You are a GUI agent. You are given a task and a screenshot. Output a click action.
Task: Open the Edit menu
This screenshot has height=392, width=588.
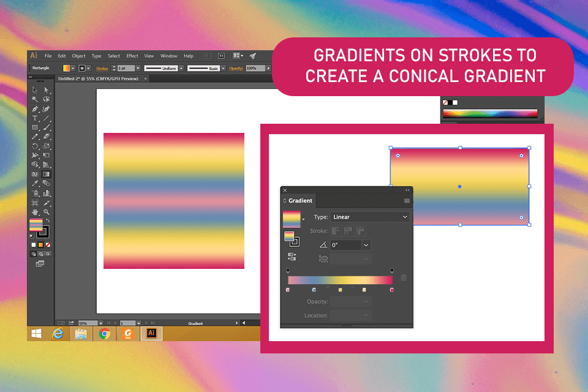click(x=62, y=56)
